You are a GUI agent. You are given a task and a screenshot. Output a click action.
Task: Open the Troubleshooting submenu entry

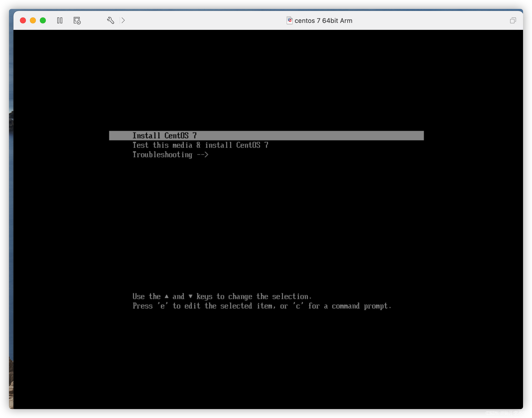[170, 155]
